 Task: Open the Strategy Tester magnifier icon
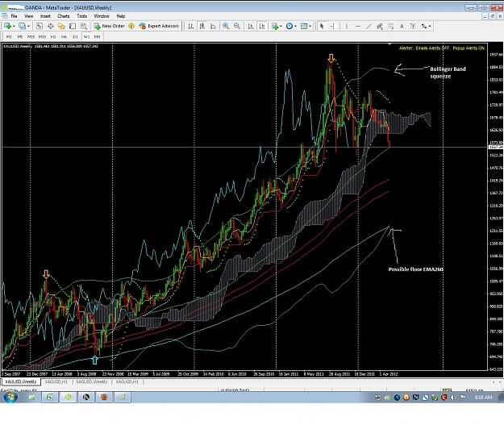coord(84,26)
